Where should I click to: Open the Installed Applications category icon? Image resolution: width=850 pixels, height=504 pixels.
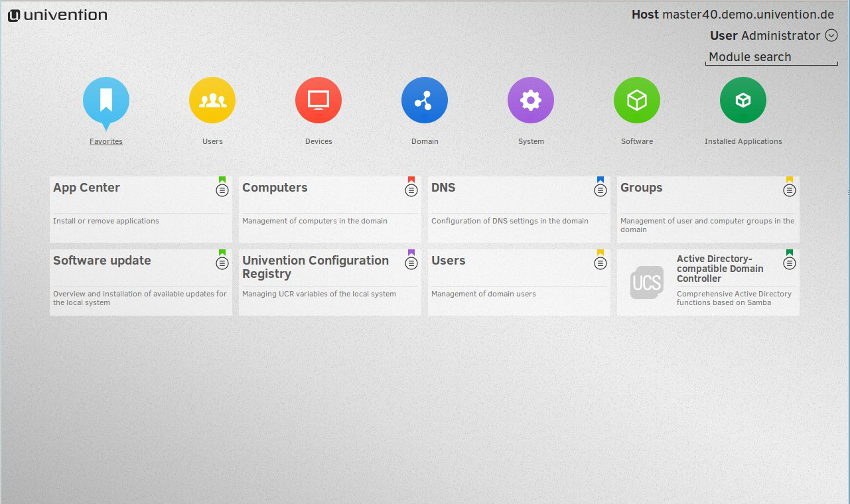coord(743,100)
